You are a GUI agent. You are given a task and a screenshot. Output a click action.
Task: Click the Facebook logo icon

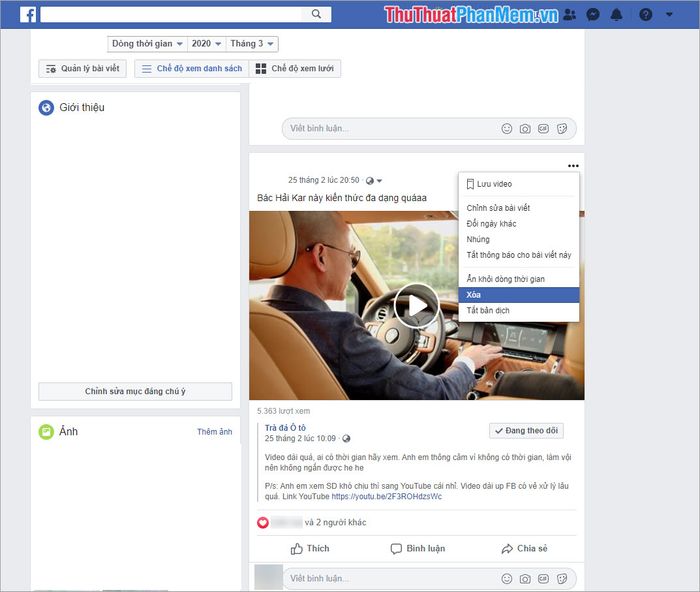point(28,14)
